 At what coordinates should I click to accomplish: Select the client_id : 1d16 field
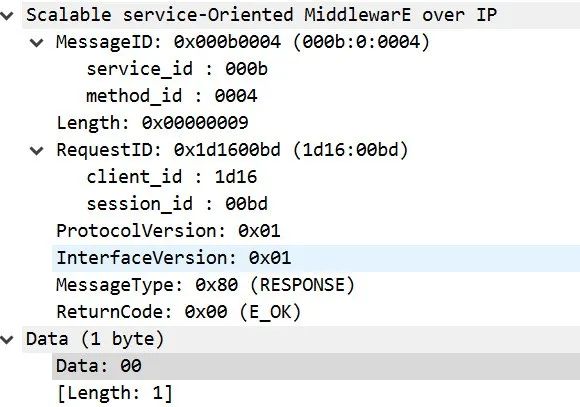[x=172, y=177]
